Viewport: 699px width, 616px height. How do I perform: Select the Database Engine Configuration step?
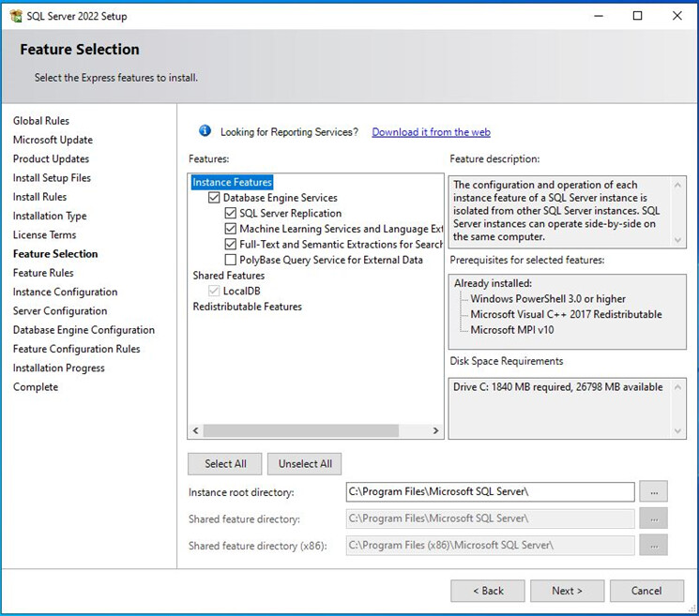click(84, 330)
